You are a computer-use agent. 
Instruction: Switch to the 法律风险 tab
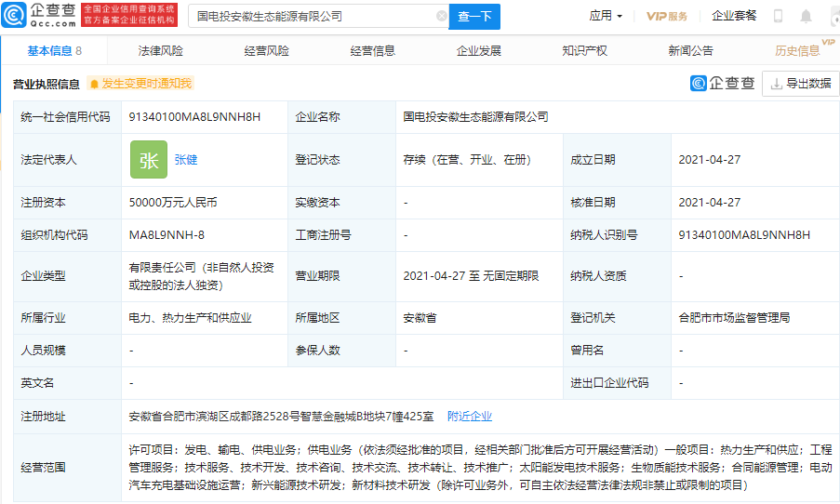click(x=161, y=51)
